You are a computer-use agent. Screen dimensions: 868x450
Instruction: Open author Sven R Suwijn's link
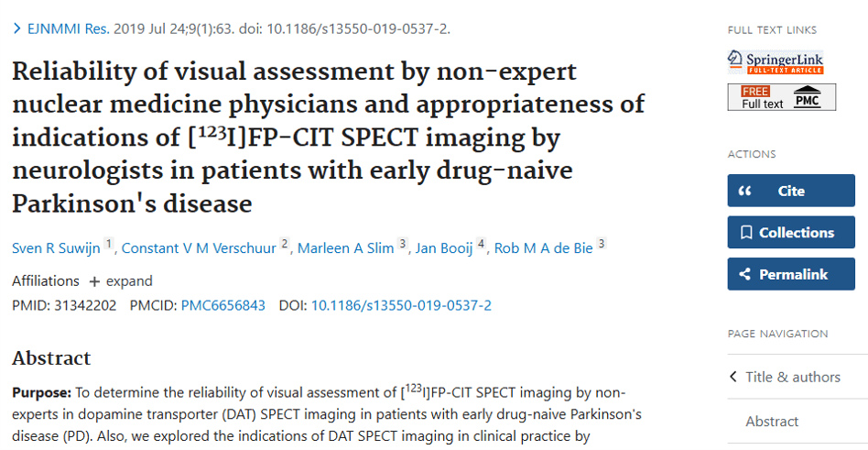pyautogui.click(x=56, y=248)
